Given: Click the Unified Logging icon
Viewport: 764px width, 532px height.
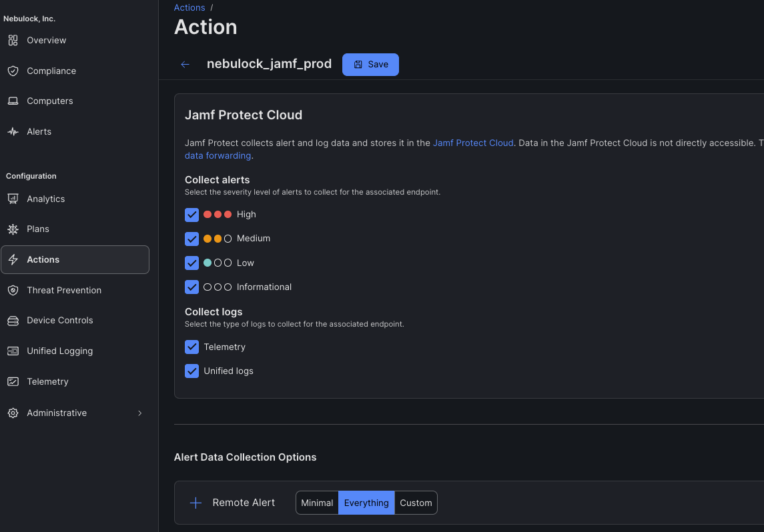Looking at the screenshot, I should (13, 351).
